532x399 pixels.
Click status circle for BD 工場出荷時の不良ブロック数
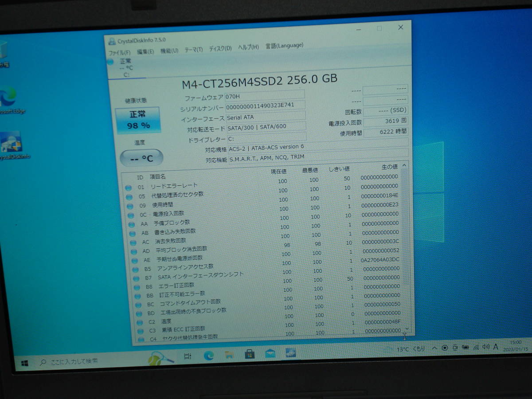140,314
